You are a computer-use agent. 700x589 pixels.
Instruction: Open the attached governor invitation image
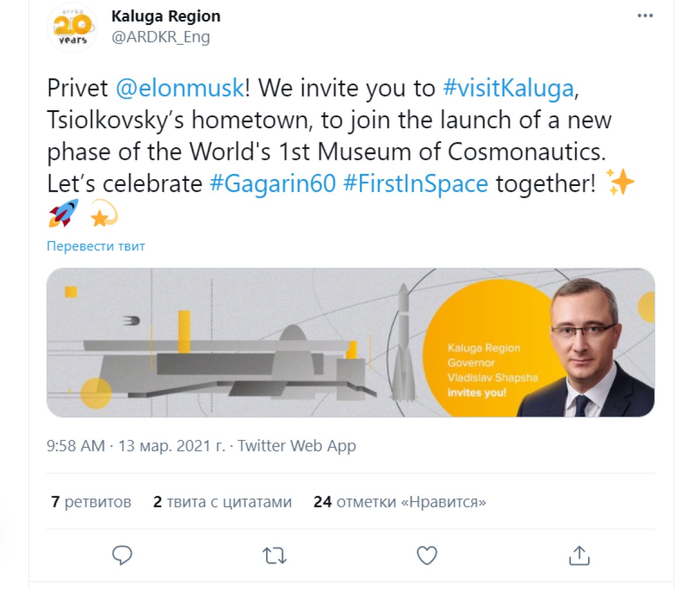(350, 342)
